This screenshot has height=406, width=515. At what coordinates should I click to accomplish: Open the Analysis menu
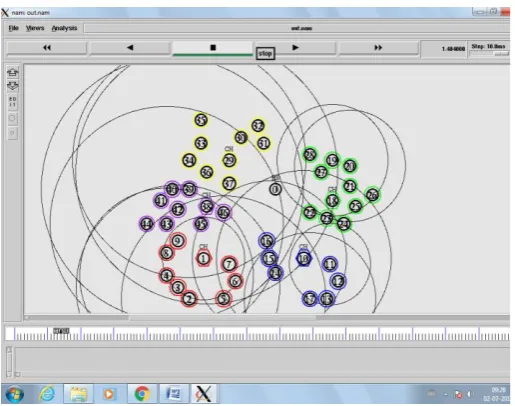pos(64,28)
